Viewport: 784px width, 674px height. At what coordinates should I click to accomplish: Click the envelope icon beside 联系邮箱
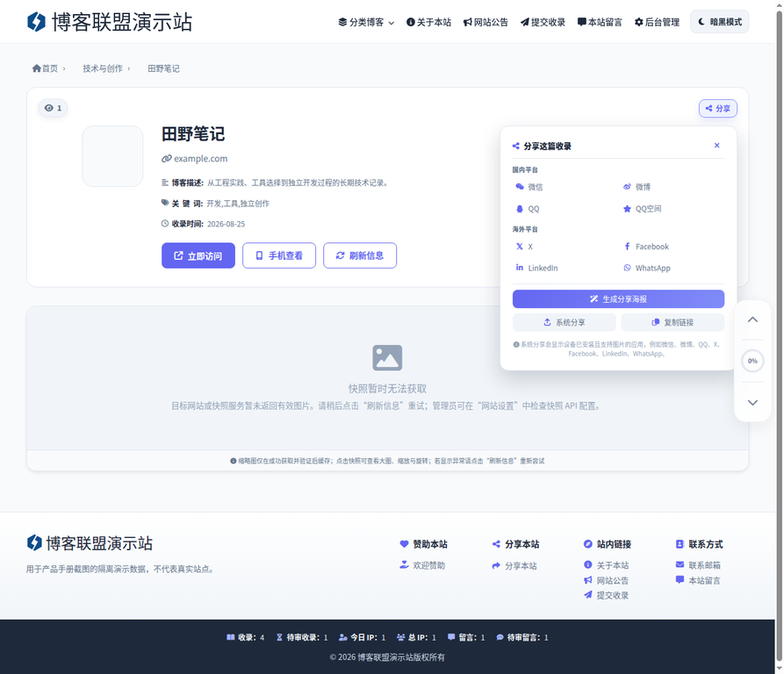click(680, 565)
